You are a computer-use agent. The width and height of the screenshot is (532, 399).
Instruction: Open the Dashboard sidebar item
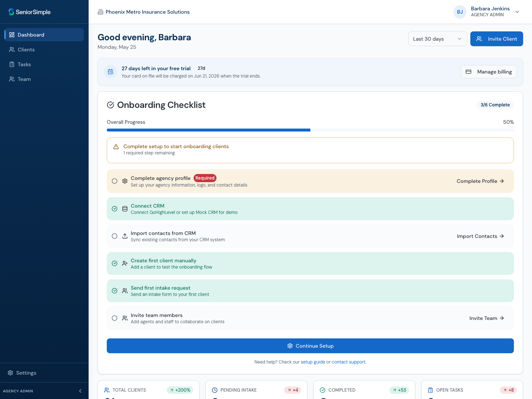click(44, 35)
